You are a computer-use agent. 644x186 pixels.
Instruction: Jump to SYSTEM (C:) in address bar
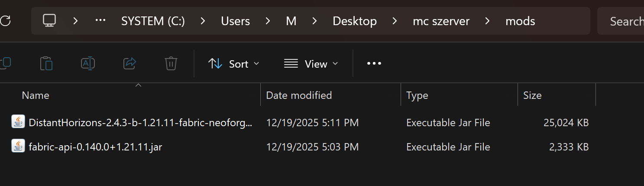pyautogui.click(x=153, y=21)
